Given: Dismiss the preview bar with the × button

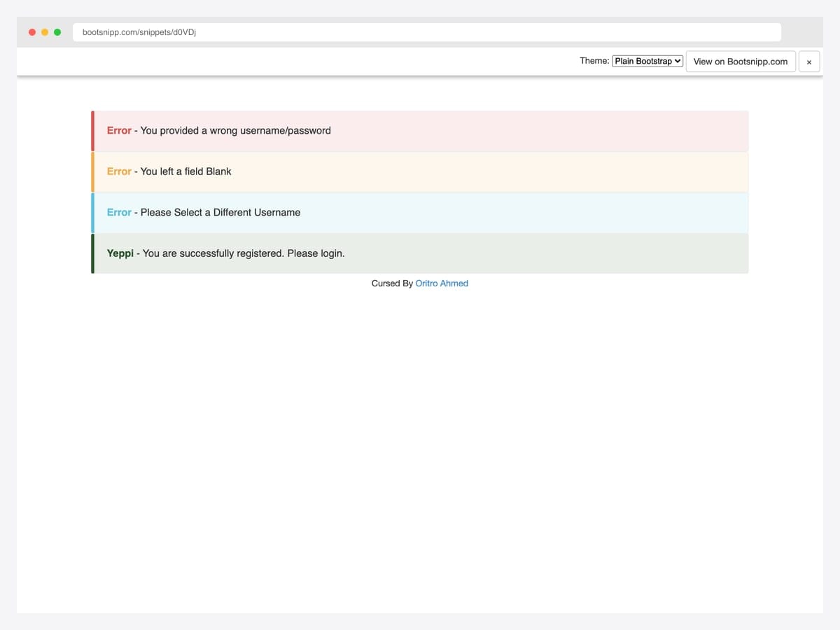Looking at the screenshot, I should 808,62.
